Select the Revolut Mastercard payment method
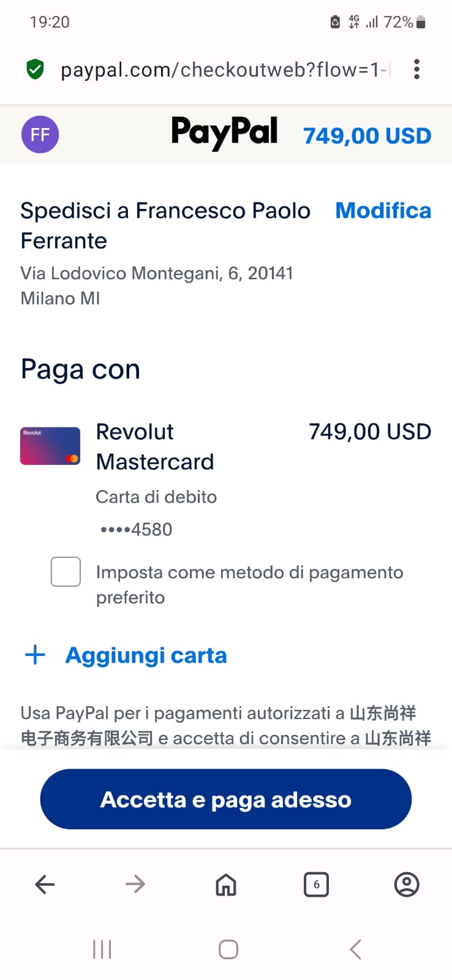This screenshot has width=452, height=980. (155, 447)
